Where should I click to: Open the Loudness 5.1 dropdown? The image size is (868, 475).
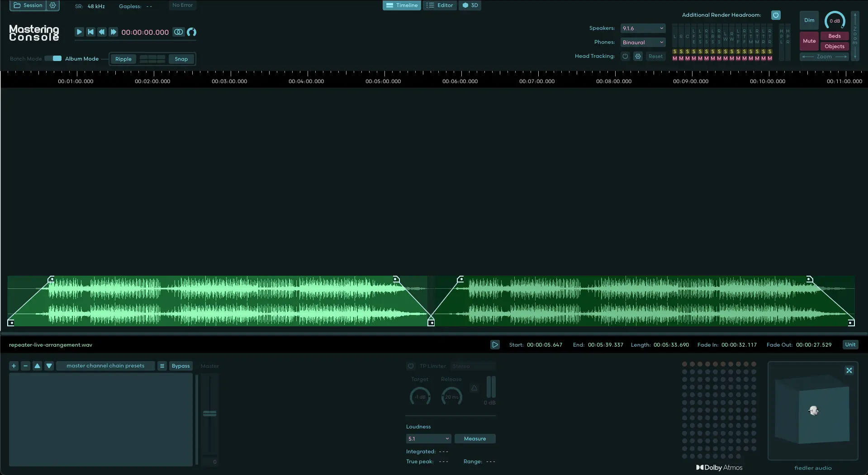(428, 438)
